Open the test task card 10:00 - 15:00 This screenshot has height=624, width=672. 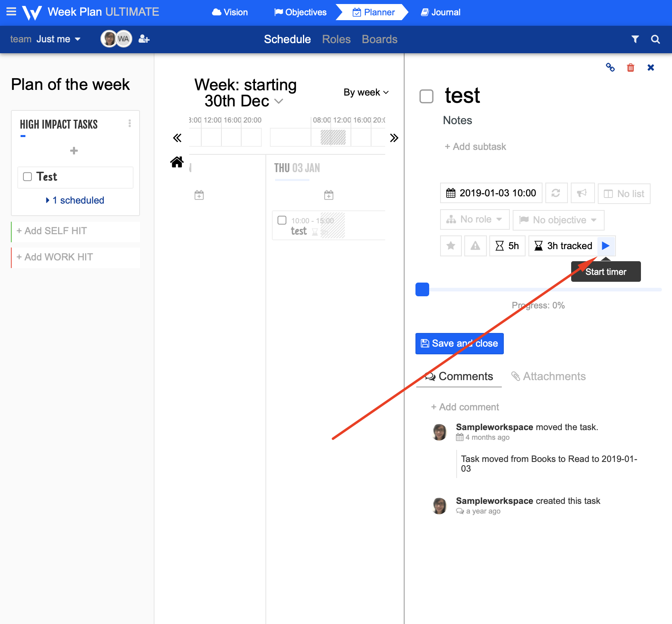(x=329, y=225)
